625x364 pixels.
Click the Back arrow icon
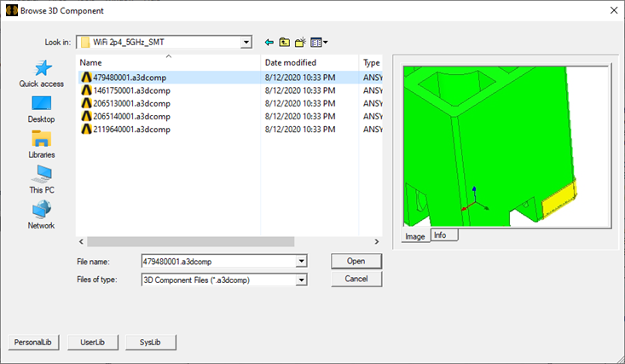(269, 42)
